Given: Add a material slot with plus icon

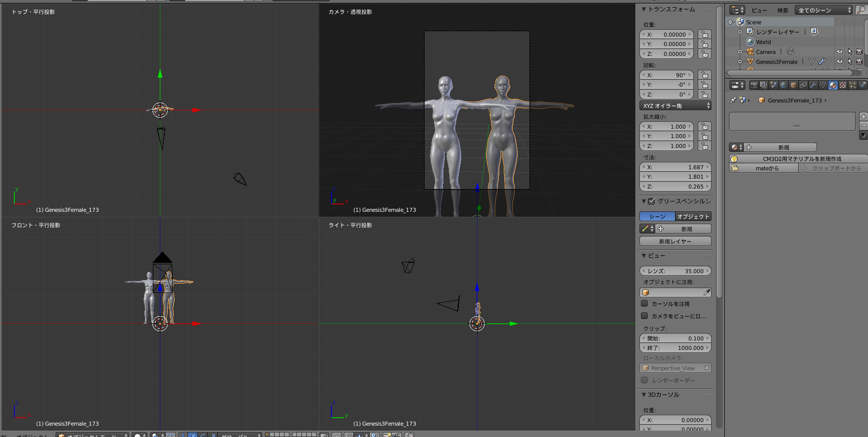Looking at the screenshot, I should click(864, 117).
